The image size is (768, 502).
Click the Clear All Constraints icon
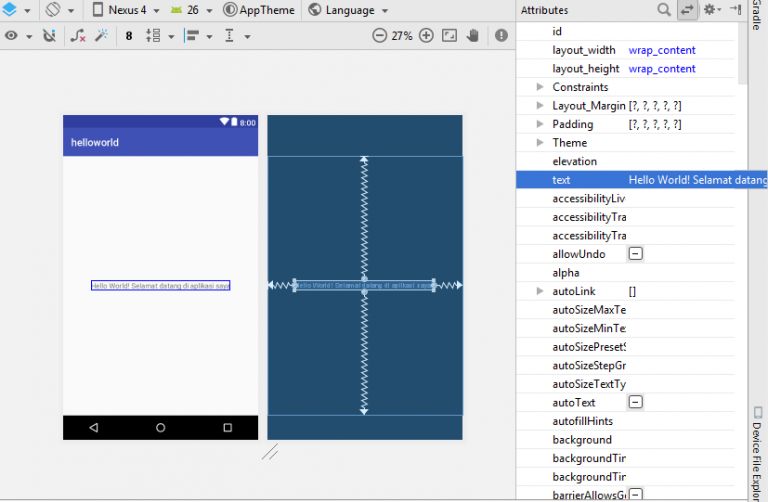coord(79,36)
